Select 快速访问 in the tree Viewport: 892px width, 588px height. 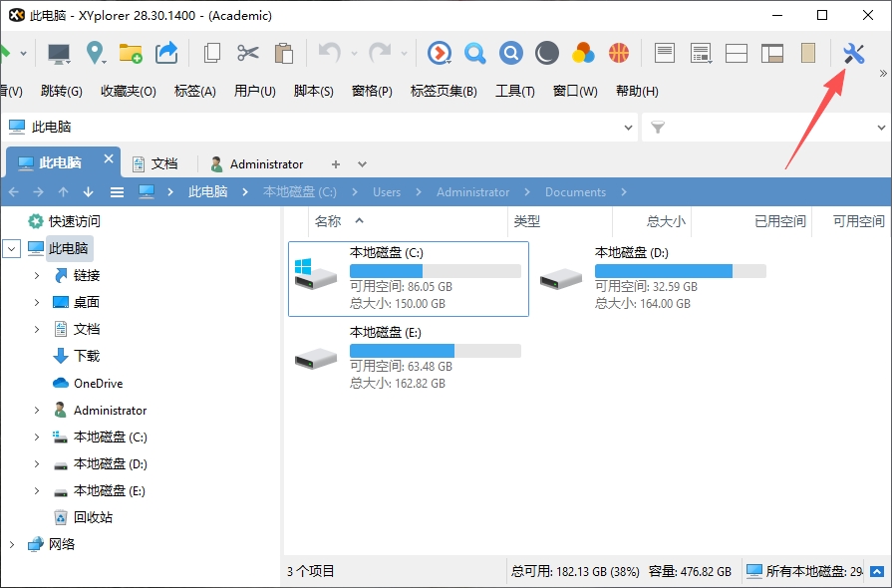[74, 221]
